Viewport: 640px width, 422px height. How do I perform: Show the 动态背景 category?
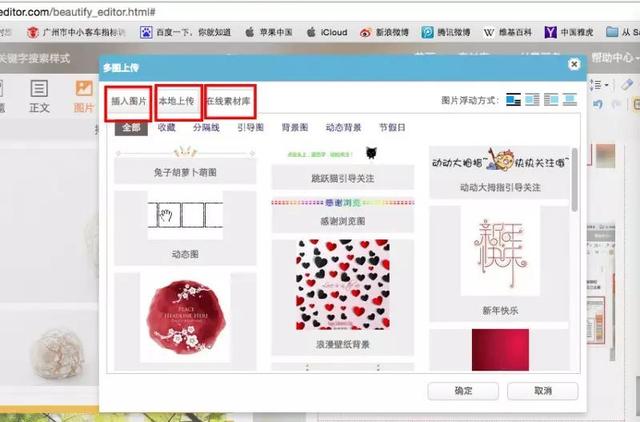click(x=343, y=128)
